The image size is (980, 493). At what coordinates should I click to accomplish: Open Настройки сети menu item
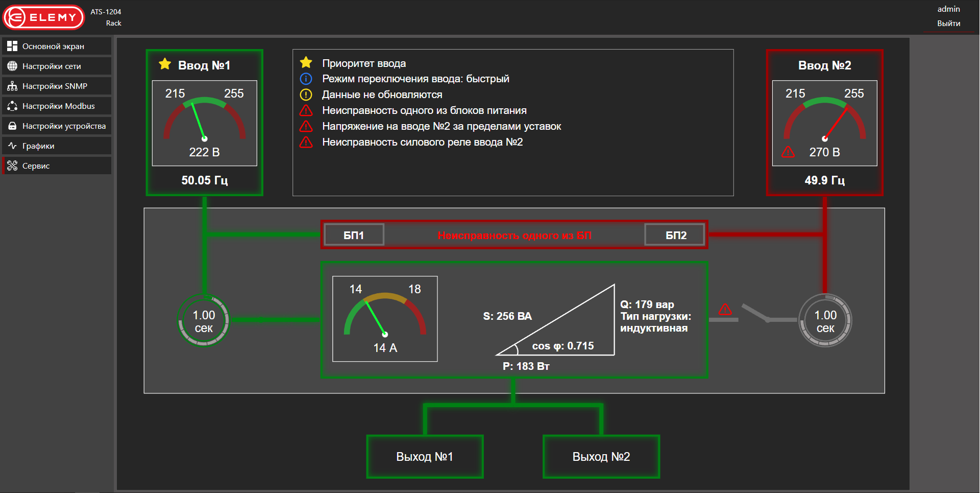(57, 66)
